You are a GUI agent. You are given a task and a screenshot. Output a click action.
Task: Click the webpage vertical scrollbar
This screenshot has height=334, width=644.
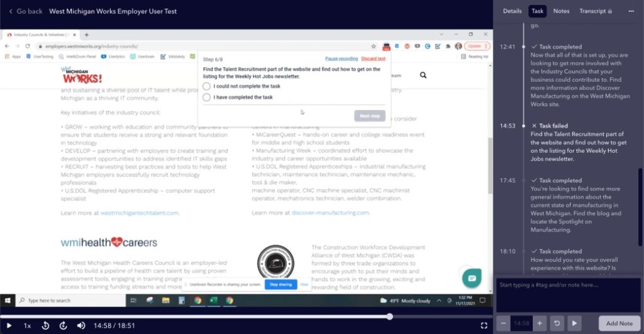(489, 165)
